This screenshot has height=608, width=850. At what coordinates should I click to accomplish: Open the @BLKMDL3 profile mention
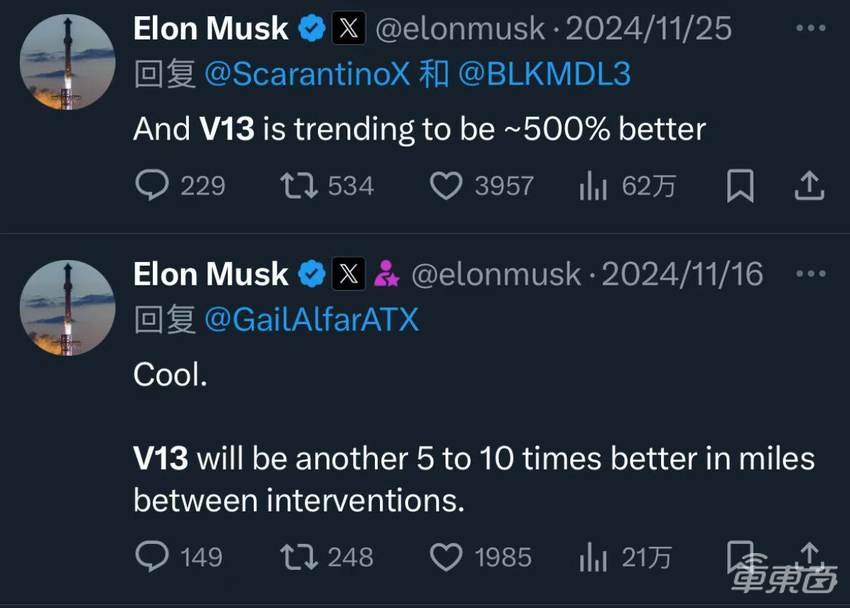click(545, 75)
